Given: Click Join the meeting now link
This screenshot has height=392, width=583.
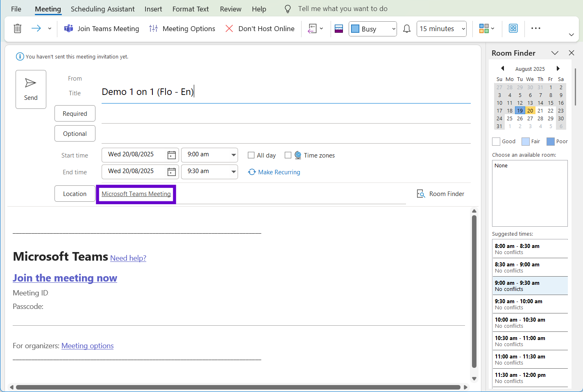Looking at the screenshot, I should (x=65, y=278).
